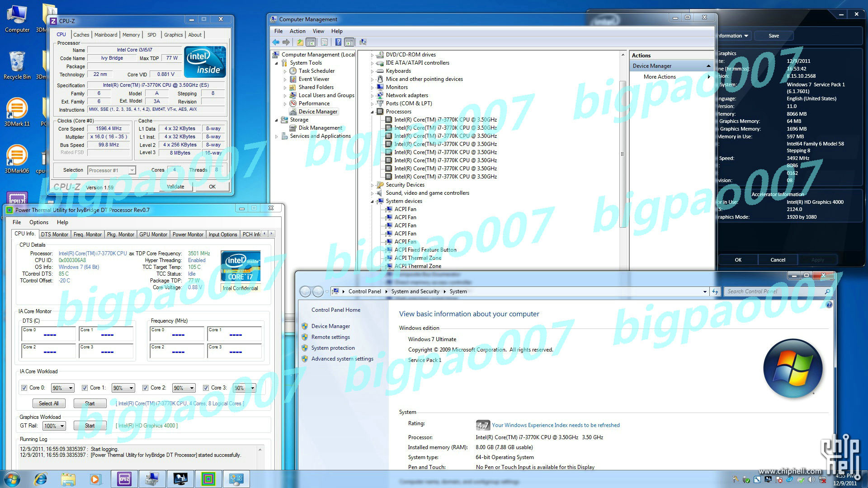Viewport: 868px width, 488px height.
Task: Click the Back arrow in Computer Management toolbar
Action: click(276, 42)
